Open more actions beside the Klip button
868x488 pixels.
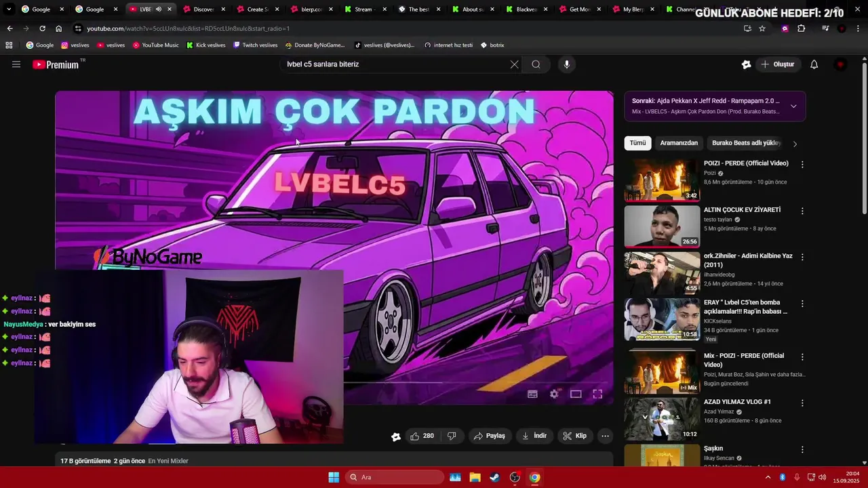[x=606, y=436]
